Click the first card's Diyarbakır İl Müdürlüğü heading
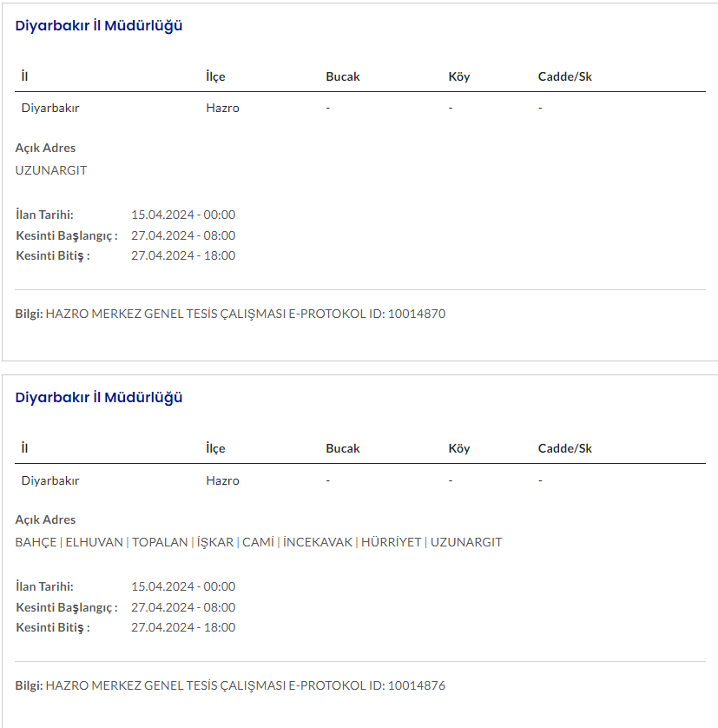Image resolution: width=718 pixels, height=728 pixels. 99,25
